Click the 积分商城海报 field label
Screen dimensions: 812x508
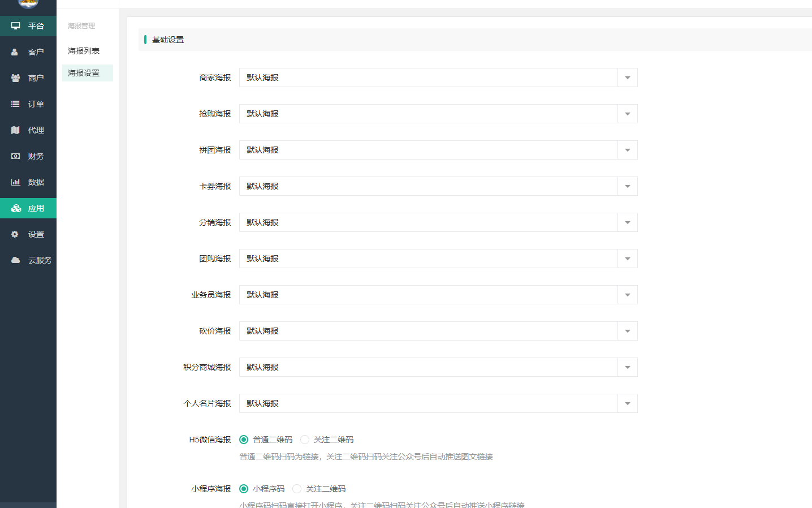point(207,367)
